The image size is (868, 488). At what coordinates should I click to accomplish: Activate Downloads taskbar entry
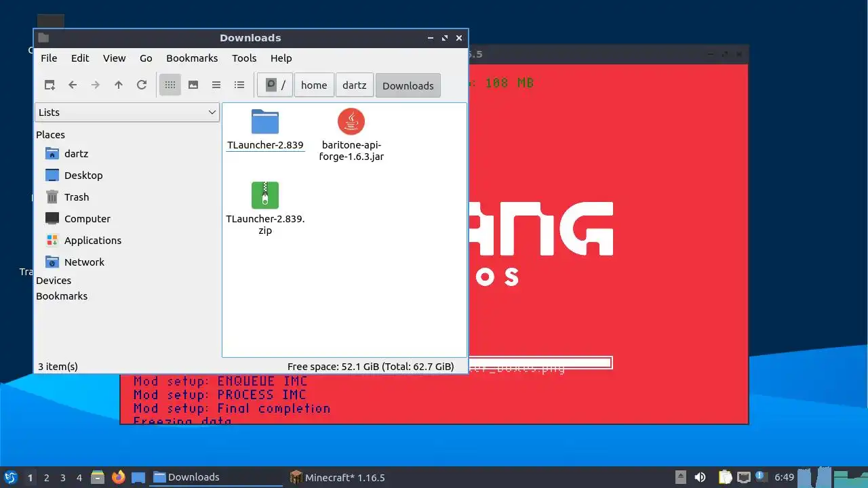[217, 477]
